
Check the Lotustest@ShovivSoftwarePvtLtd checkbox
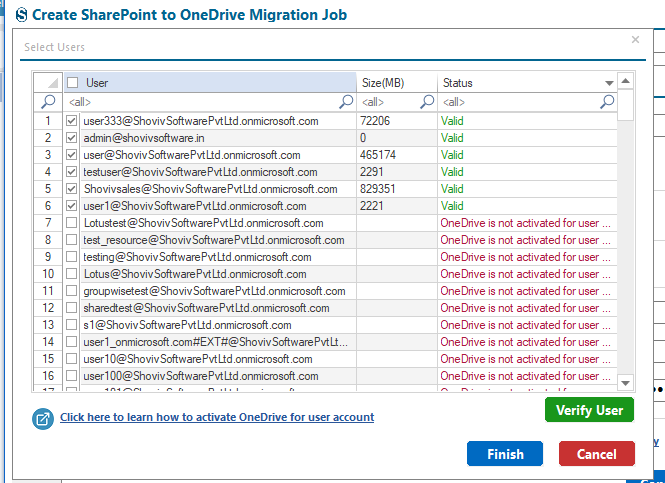[72, 223]
